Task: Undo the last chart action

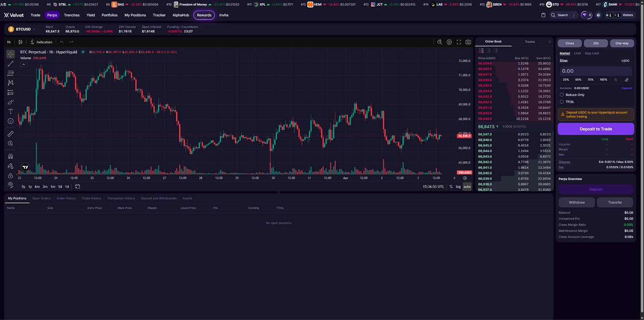Action: coord(62,42)
